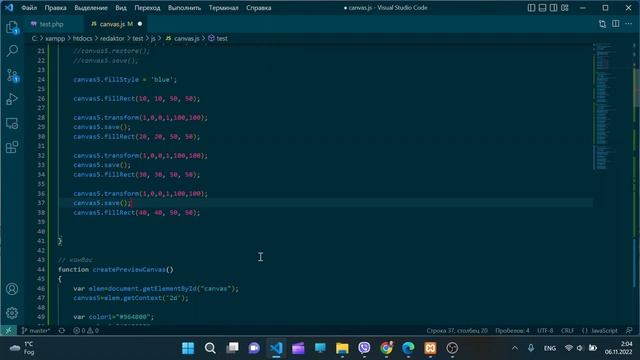Change end of line sequence CRLF
Screen dimensions: 640x360
pyautogui.click(x=567, y=331)
